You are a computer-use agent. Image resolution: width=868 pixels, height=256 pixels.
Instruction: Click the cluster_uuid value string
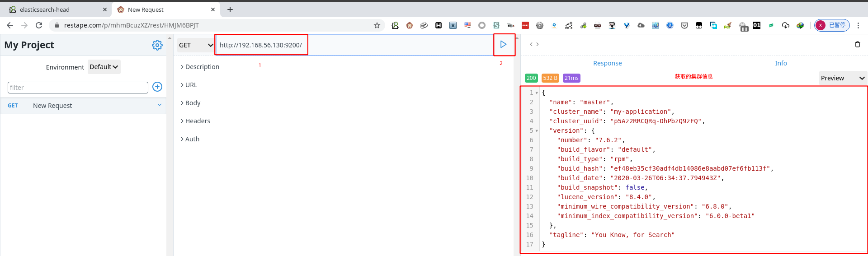[656, 121]
